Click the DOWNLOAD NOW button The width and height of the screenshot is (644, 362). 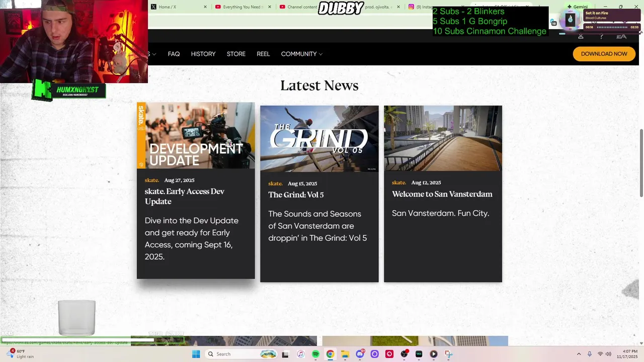604,54
